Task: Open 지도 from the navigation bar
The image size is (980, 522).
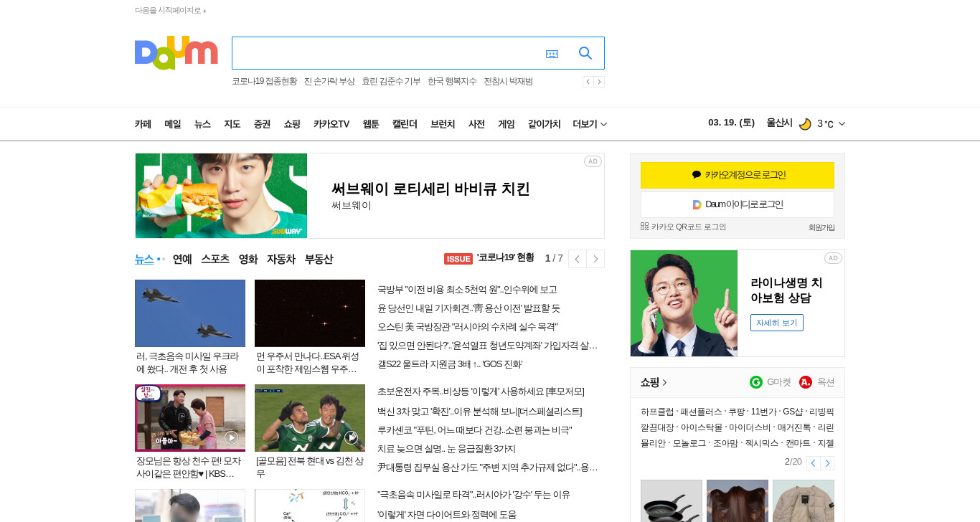Action: click(x=232, y=124)
